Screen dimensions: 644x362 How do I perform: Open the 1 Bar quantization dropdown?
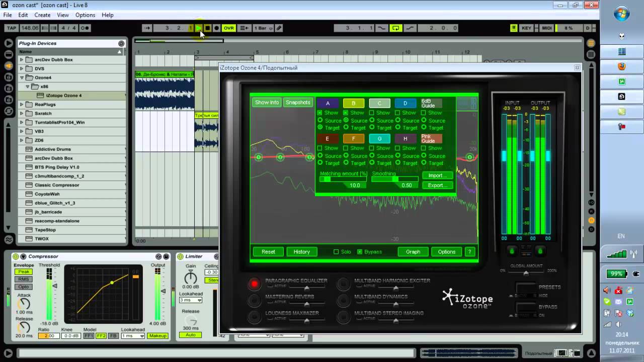click(263, 28)
